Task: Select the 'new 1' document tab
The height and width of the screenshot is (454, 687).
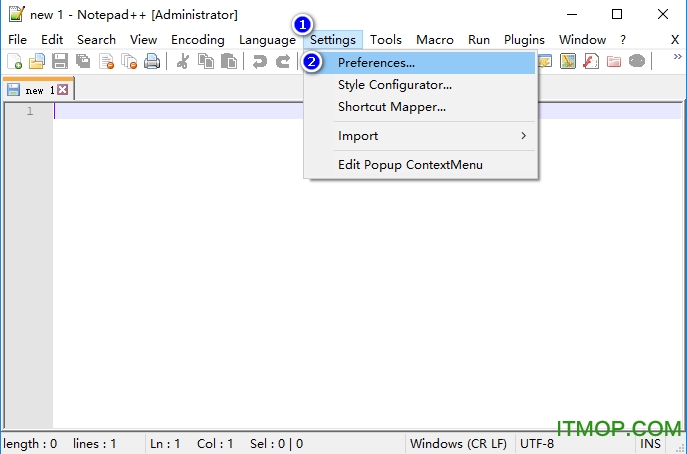Action: click(x=38, y=89)
